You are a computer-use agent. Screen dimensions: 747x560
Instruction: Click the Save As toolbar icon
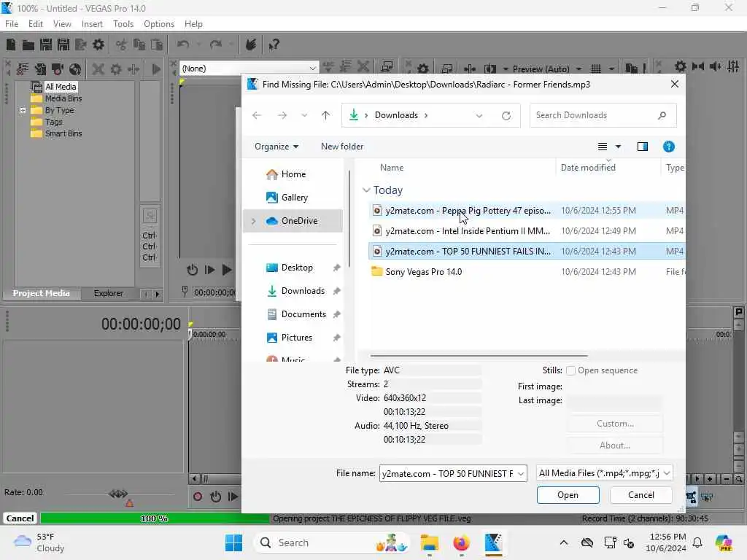click(x=63, y=44)
